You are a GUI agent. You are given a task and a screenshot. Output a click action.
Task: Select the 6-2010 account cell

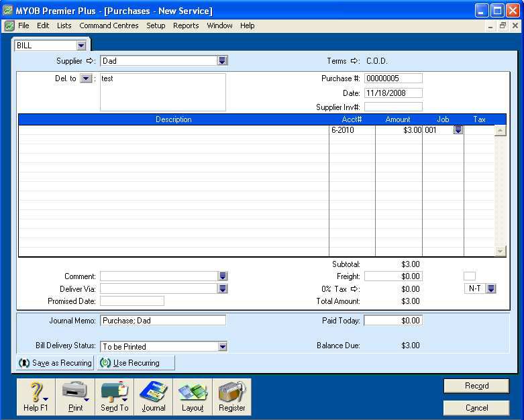click(x=352, y=130)
